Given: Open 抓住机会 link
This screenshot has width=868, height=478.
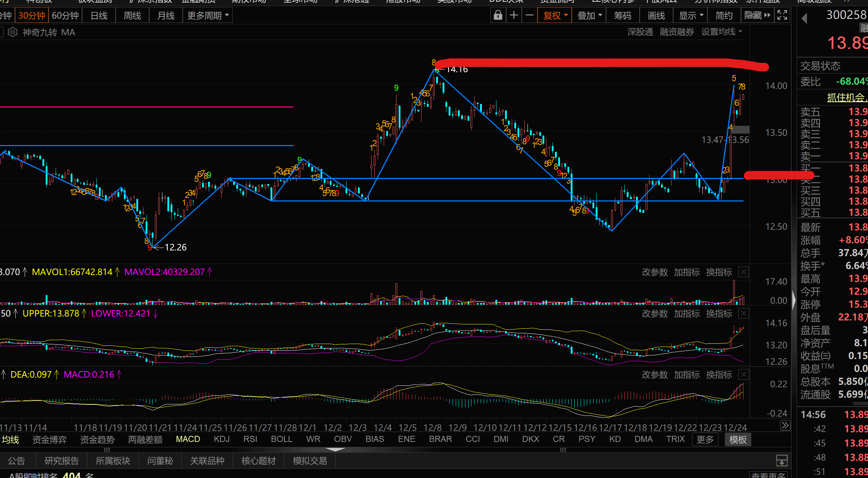Looking at the screenshot, I should pos(845,97).
